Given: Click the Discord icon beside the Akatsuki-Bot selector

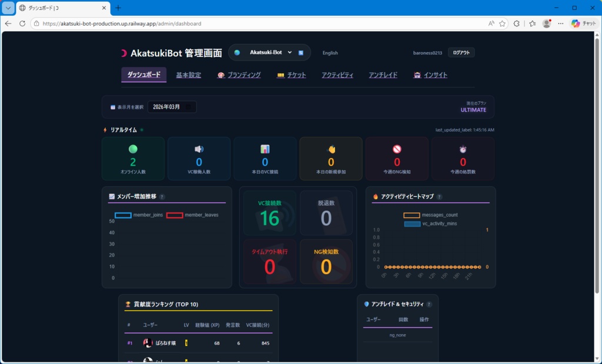Looking at the screenshot, I should 302,52.
